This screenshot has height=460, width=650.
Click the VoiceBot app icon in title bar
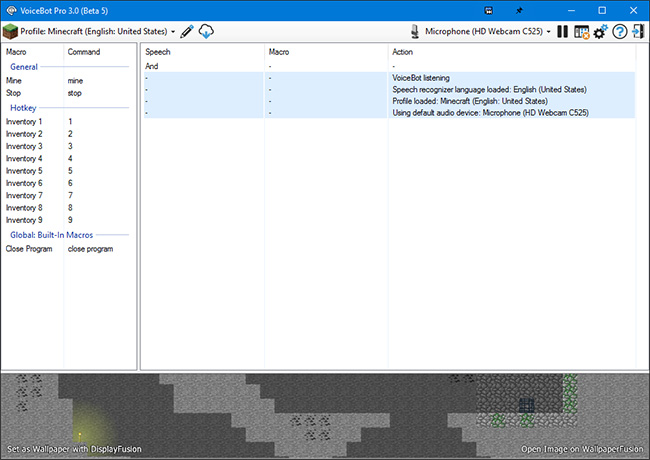point(11,10)
